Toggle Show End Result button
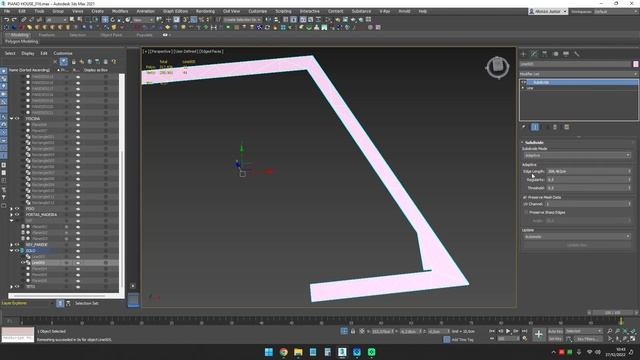 pos(535,127)
